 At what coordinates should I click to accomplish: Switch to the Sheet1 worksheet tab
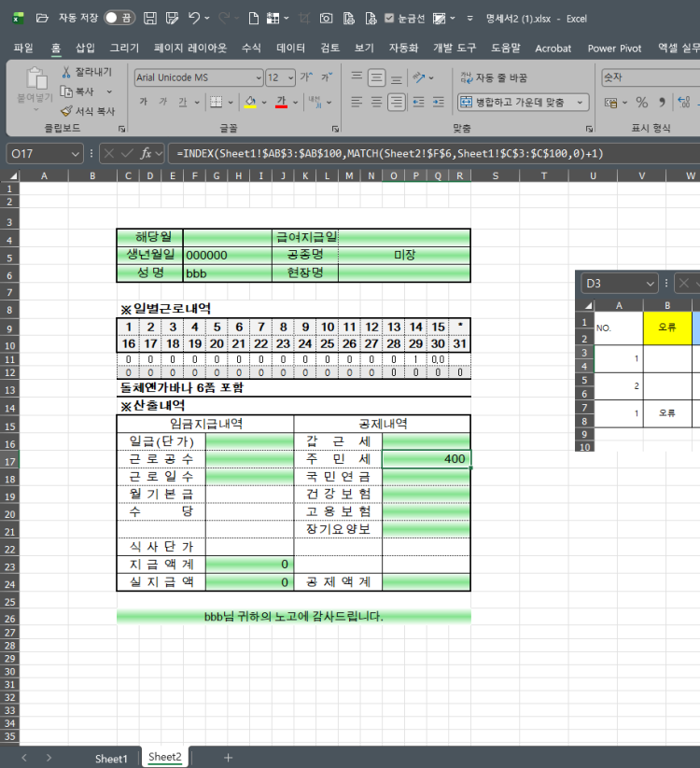[111, 758]
